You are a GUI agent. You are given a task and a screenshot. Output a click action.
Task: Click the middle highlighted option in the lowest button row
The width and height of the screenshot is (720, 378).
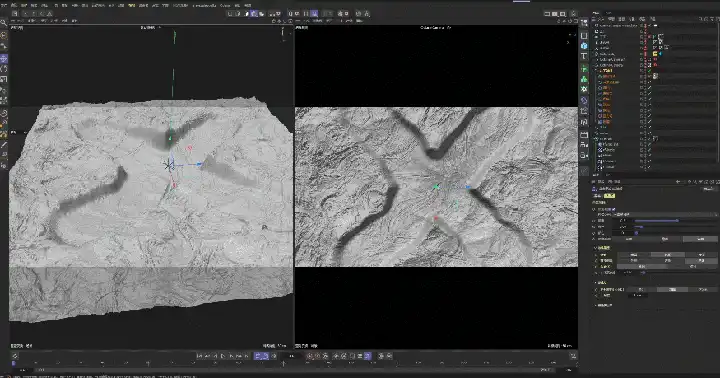coord(672,290)
